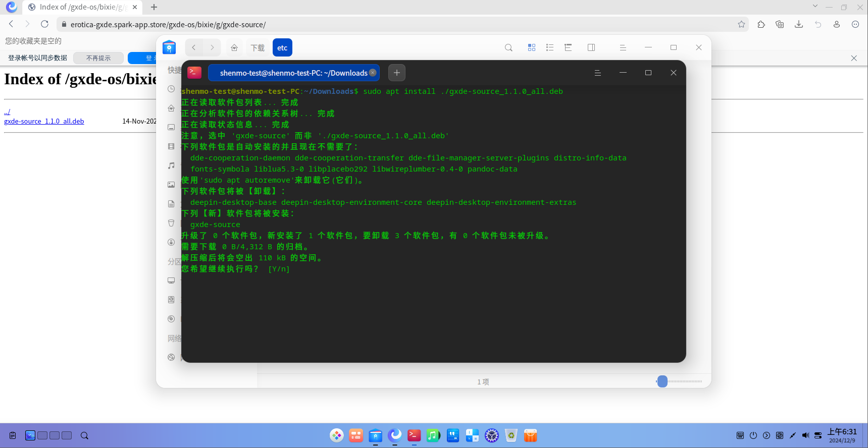Switch file manager to icon grid view

click(532, 47)
